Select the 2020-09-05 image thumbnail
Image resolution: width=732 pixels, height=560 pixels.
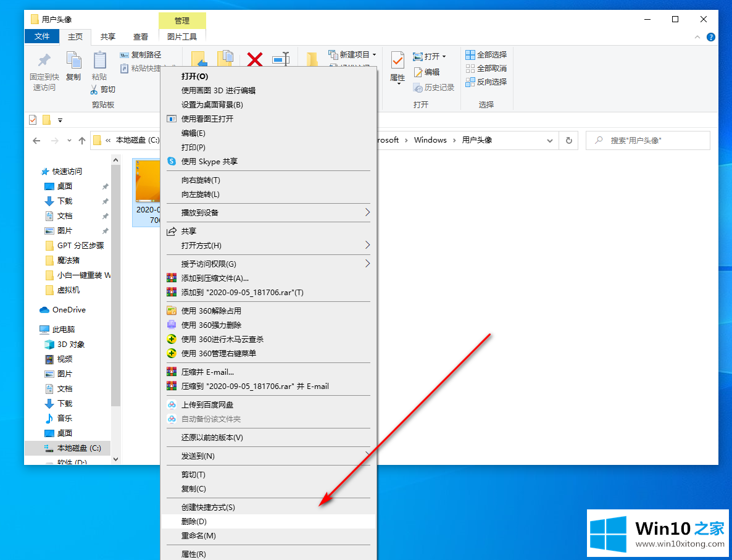pos(148,193)
